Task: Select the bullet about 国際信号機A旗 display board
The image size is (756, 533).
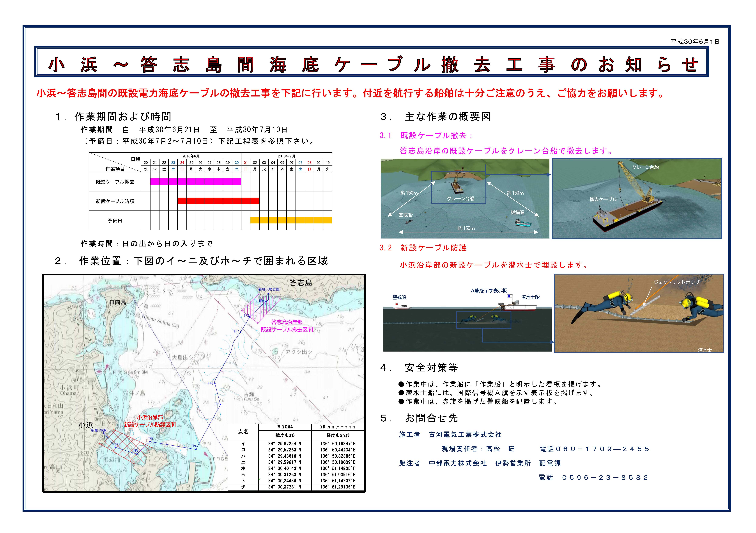Action: click(x=497, y=393)
